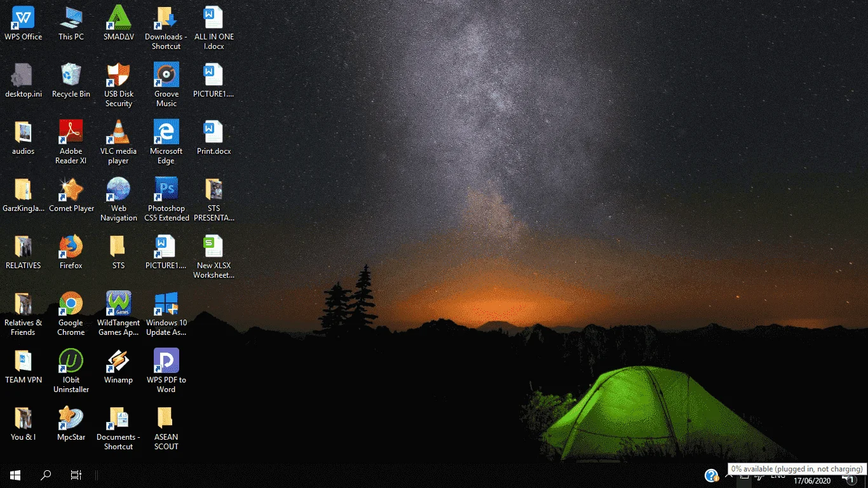Open the Downloads - Shortcut folder
This screenshot has height=488, width=868.
166,28
